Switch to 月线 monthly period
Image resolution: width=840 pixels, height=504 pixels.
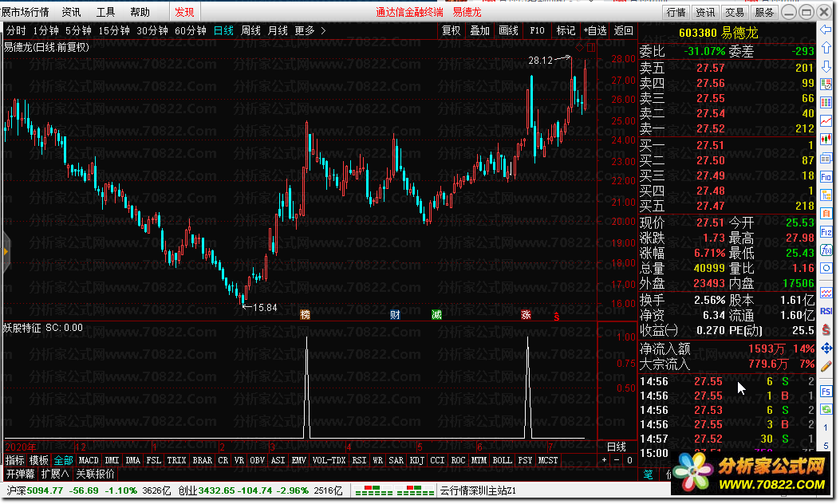[x=278, y=30]
